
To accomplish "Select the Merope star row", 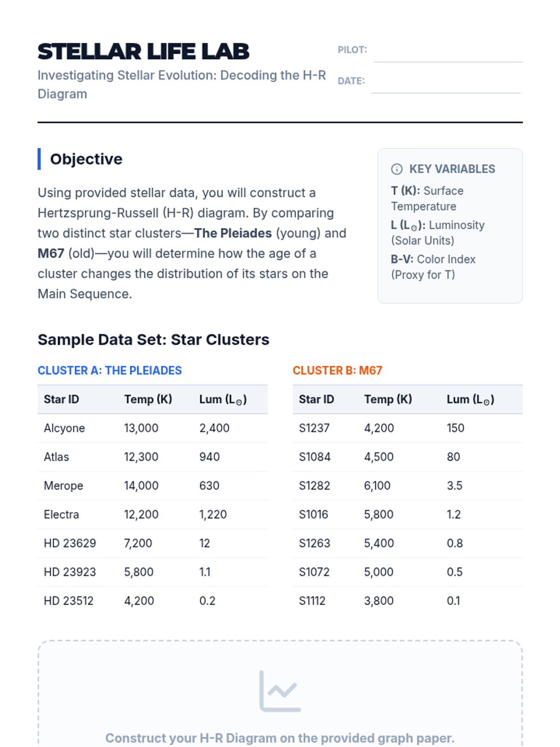I will tap(152, 486).
